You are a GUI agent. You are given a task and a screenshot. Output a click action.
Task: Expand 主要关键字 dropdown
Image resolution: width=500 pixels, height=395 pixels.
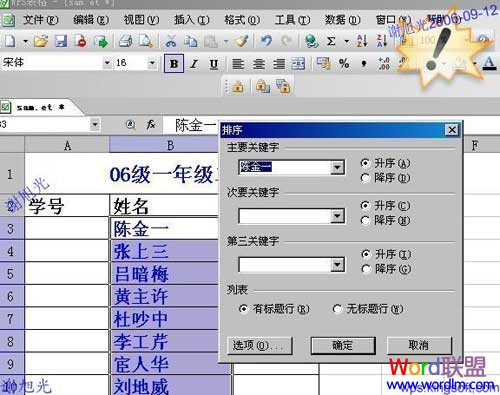[x=337, y=167]
